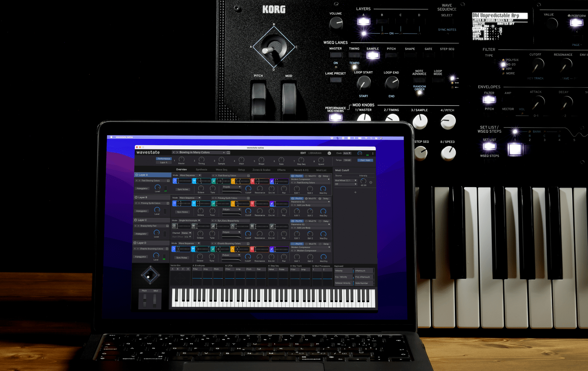
Task: Click save icon next to Pulsing Synth Colors wave sequence
Action: [x=248, y=198]
